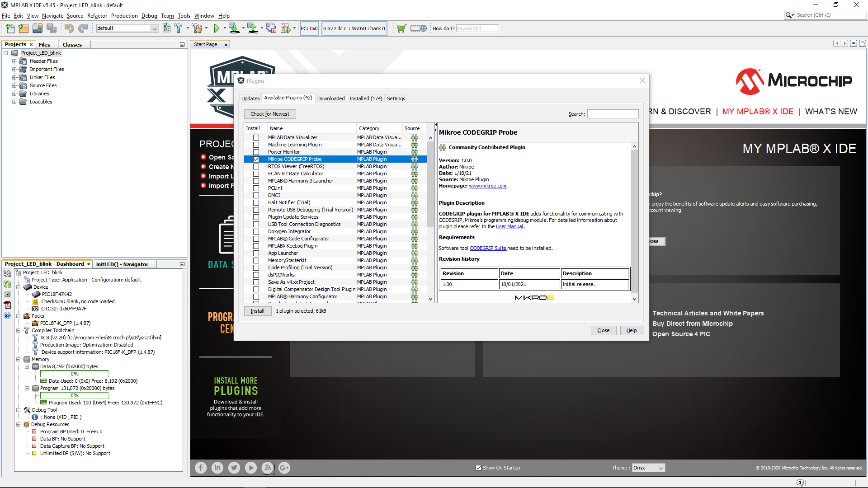The width and height of the screenshot is (868, 488).
Task: Open the LinkedIn icon on Start Page
Action: click(x=217, y=468)
